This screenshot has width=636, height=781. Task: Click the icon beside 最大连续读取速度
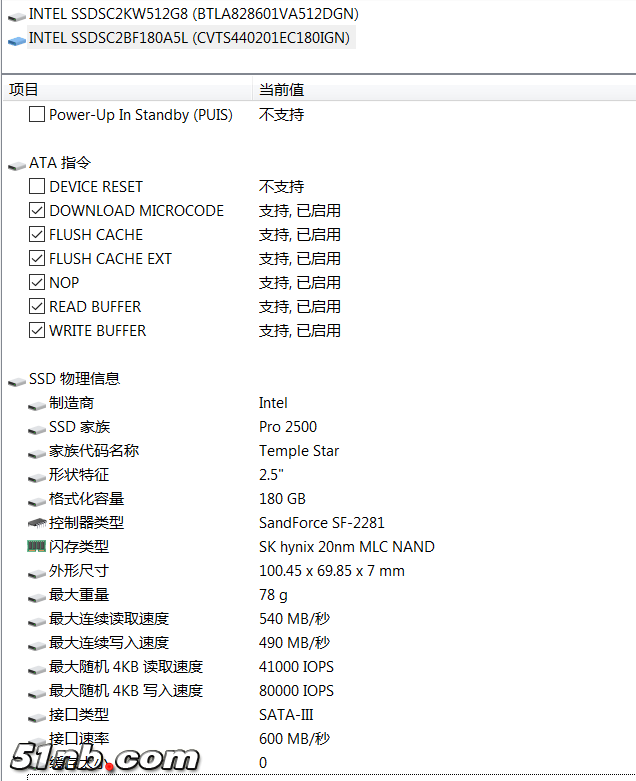[37, 621]
